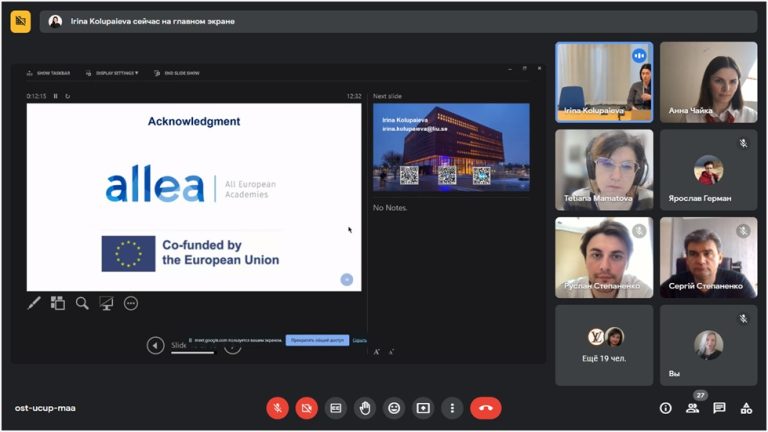This screenshot has width=768, height=432.
Task: Open meeting details info icon
Action: pyautogui.click(x=665, y=408)
